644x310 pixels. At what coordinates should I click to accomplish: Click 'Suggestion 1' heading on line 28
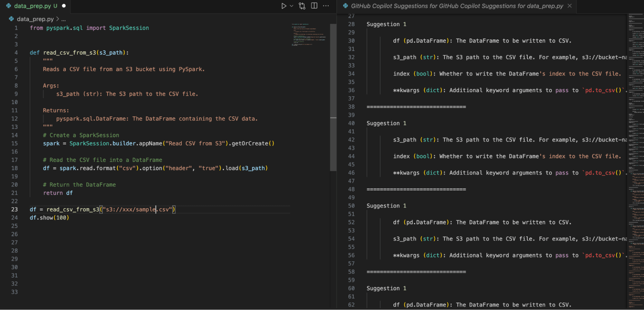tap(386, 24)
